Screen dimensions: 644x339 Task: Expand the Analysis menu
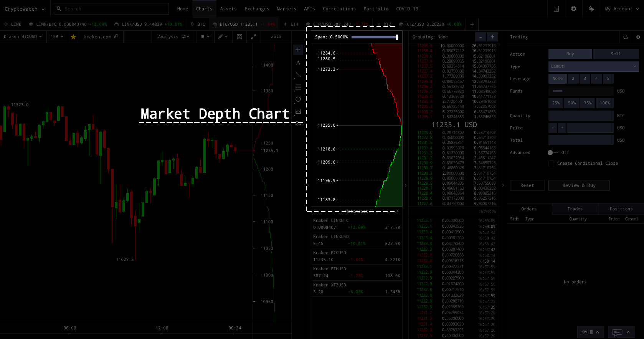click(x=173, y=37)
